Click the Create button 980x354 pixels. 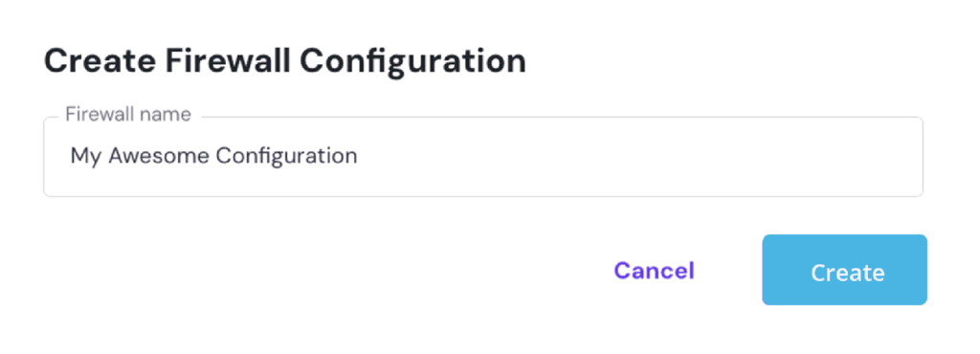click(844, 270)
